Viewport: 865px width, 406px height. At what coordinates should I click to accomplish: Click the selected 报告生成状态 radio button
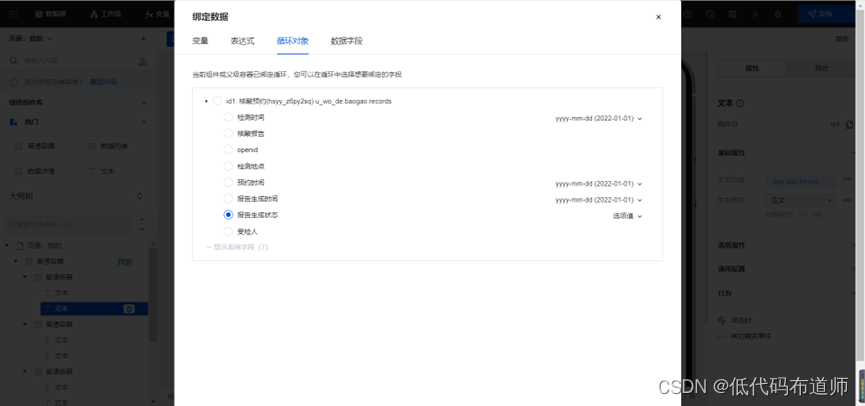tap(228, 215)
